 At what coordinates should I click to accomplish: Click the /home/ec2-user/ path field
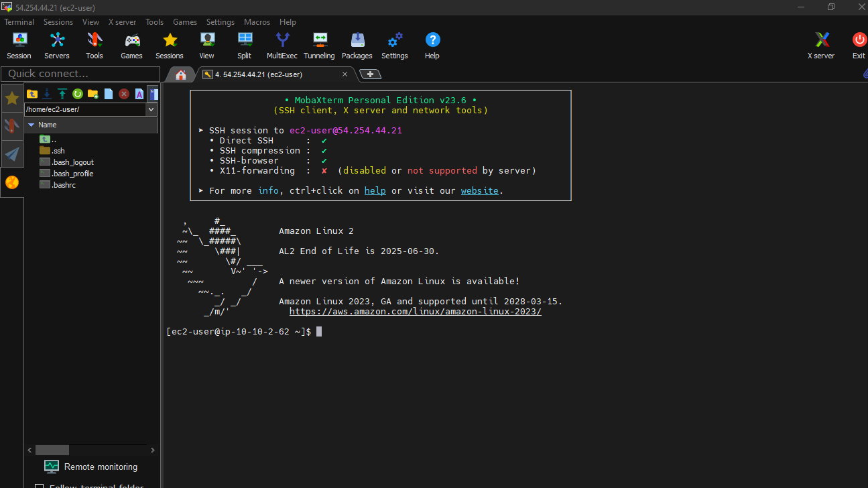[85, 109]
